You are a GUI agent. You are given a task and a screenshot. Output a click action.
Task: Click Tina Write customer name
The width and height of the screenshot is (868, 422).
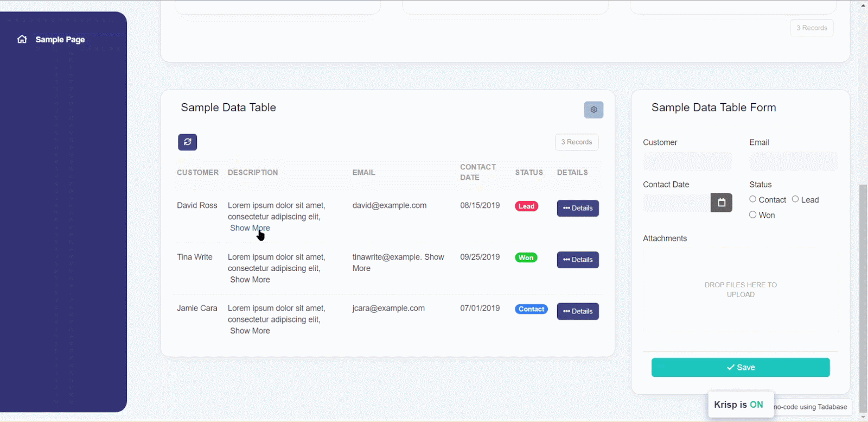coord(195,257)
